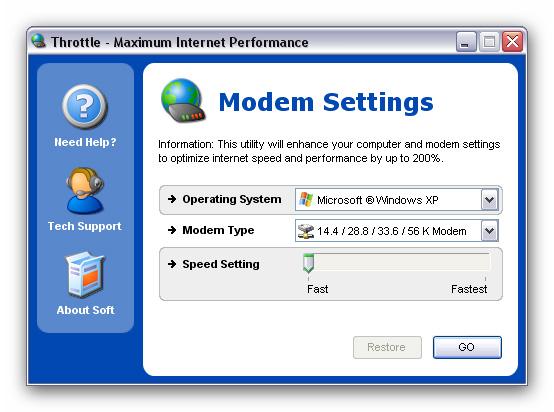Click the GO button
554x412 pixels.
[467, 347]
